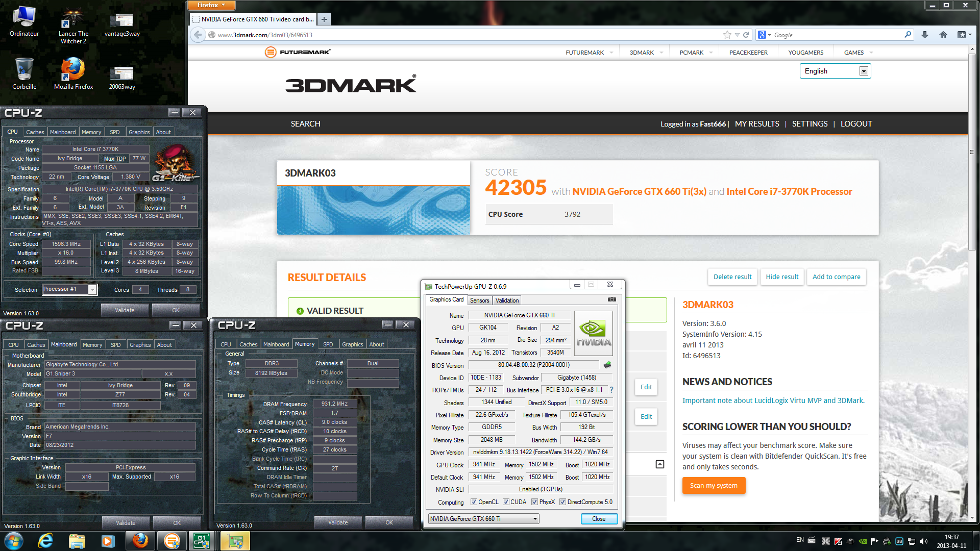The image size is (980, 551).
Task: Click the NVIDIA logo in GPU-Z
Action: 593,333
